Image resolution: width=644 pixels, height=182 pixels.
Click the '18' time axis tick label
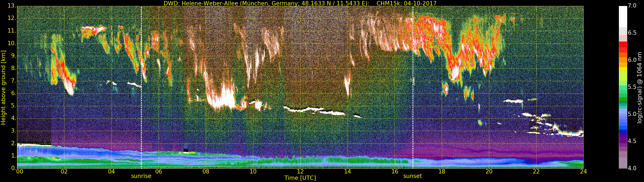pyautogui.click(x=442, y=172)
